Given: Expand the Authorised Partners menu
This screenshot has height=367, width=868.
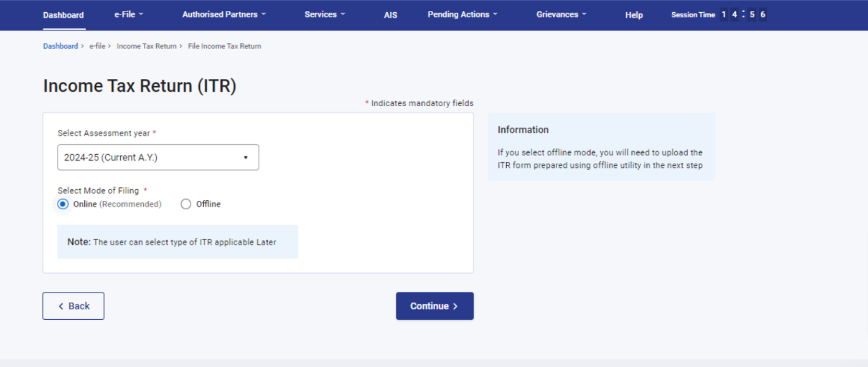Looking at the screenshot, I should click(223, 15).
